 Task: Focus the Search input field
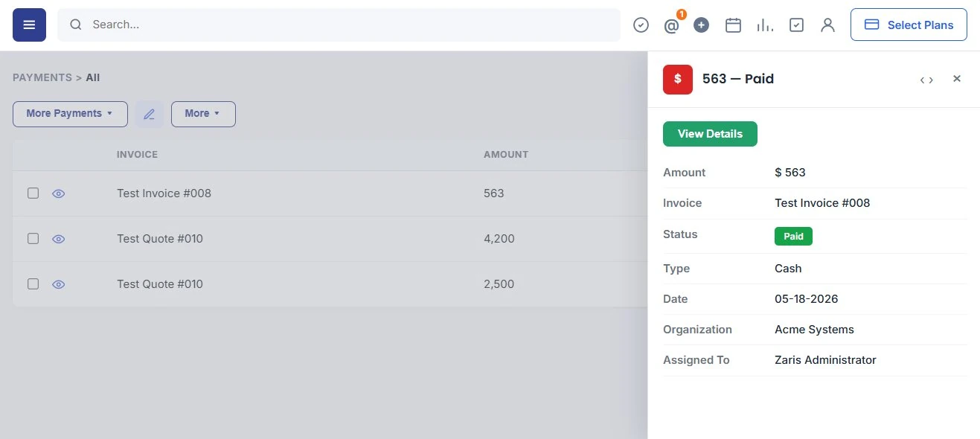click(339, 25)
